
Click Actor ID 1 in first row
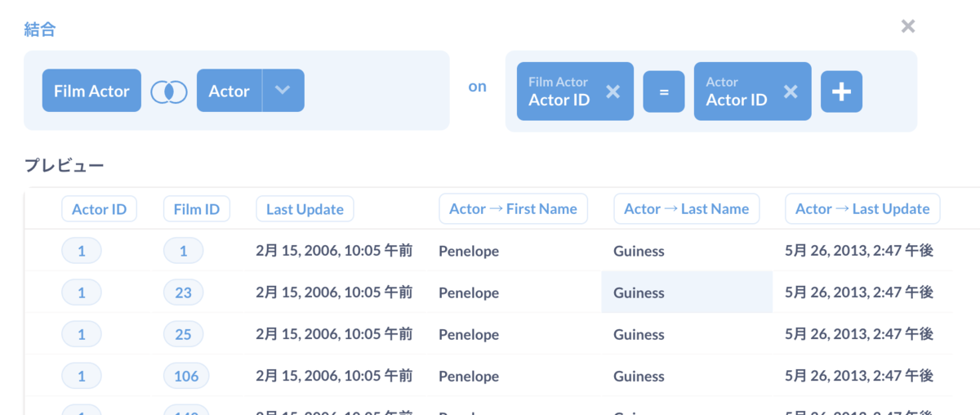point(82,251)
